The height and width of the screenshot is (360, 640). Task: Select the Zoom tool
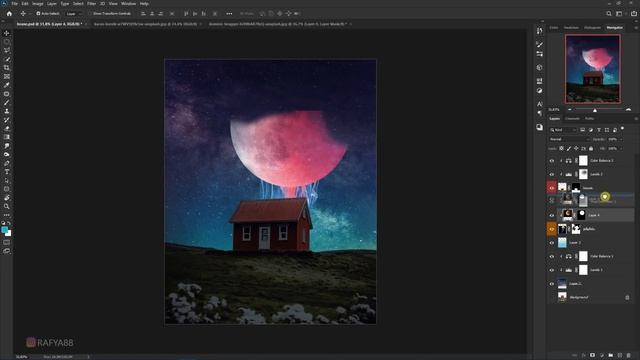coord(7,207)
